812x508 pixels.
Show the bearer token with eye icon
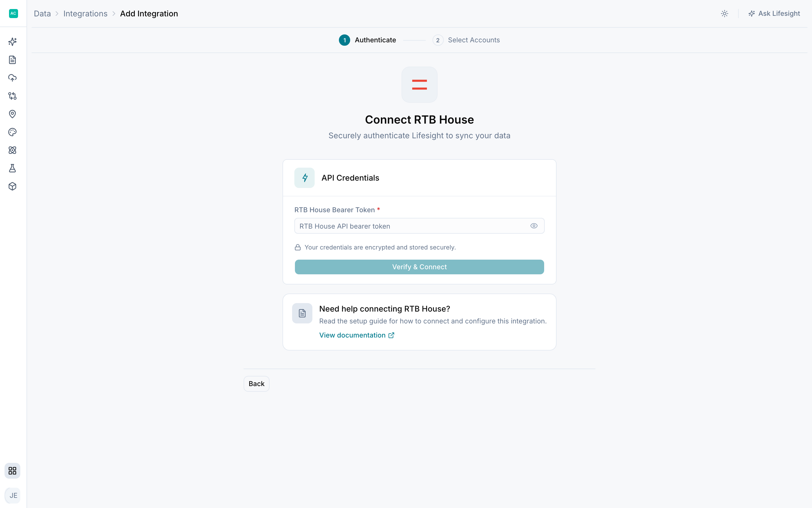tap(534, 226)
